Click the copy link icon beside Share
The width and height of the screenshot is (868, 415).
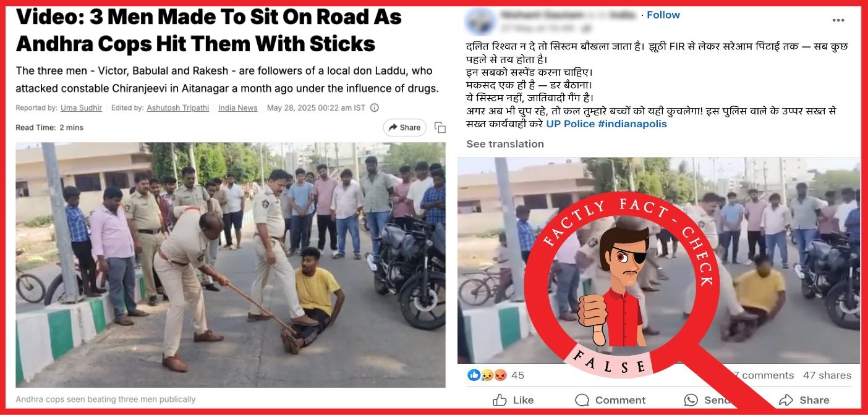tap(440, 128)
